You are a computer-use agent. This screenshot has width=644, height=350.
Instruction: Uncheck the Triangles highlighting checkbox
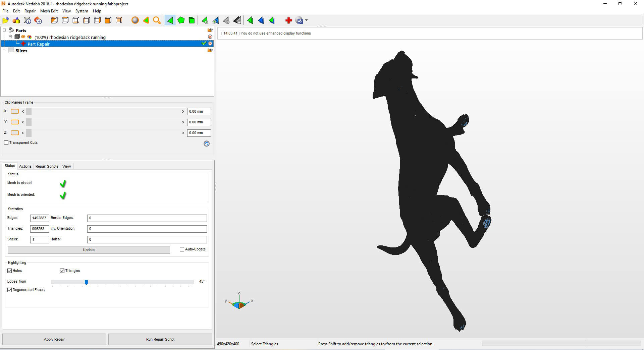tap(62, 271)
